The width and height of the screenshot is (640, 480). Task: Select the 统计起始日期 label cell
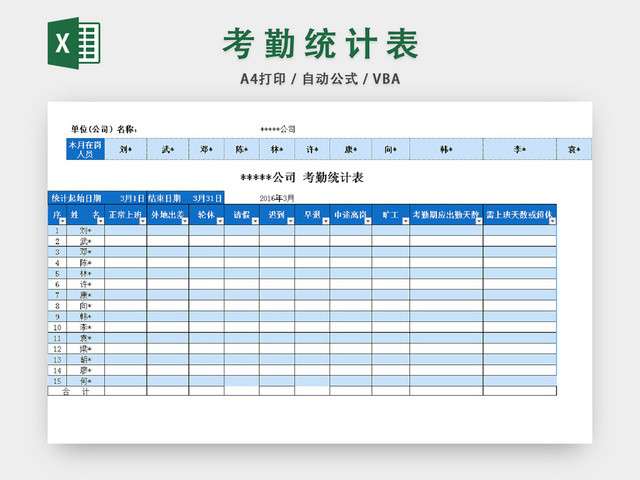(76, 198)
